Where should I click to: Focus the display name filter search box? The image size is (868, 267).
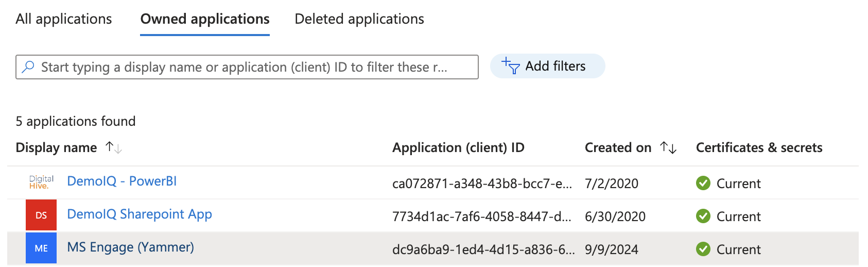coord(247,67)
